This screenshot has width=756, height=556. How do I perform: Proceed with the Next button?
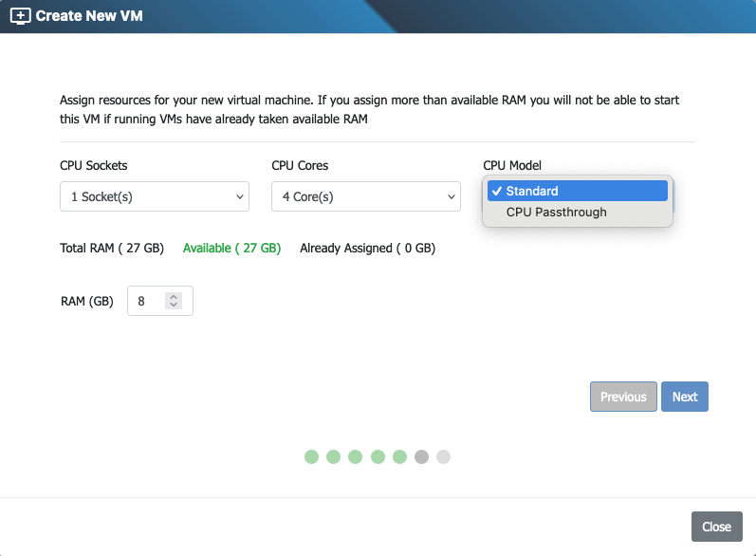684,397
